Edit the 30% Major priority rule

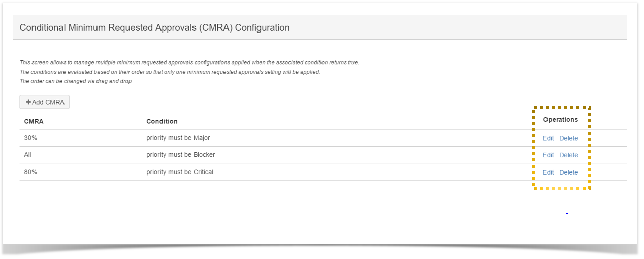(x=548, y=138)
